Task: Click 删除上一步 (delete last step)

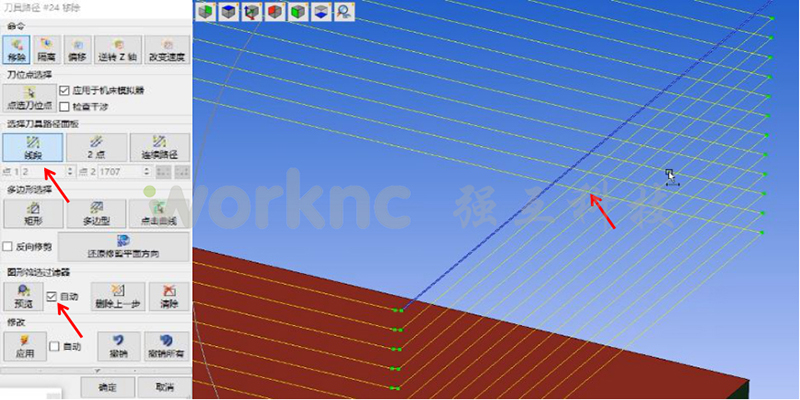Action: point(118,296)
